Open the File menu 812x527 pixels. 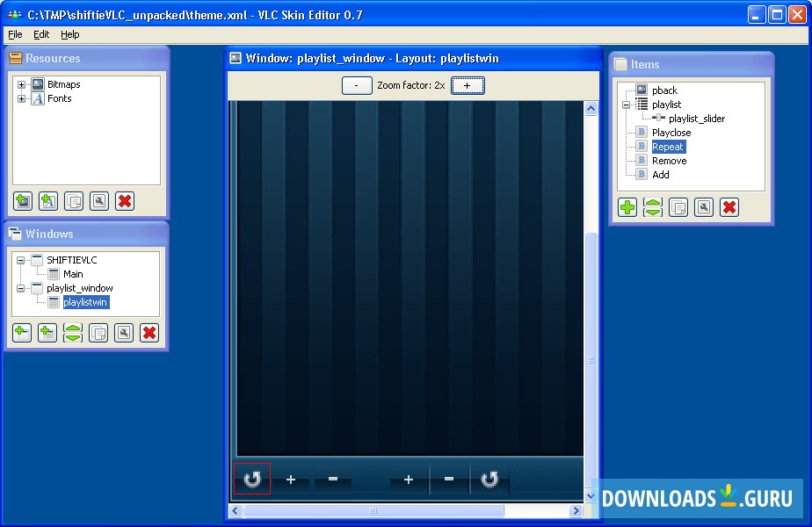[x=15, y=34]
